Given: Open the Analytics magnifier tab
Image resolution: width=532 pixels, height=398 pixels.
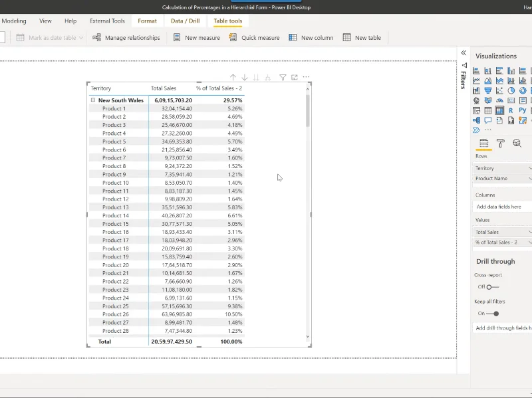Looking at the screenshot, I should (x=517, y=143).
